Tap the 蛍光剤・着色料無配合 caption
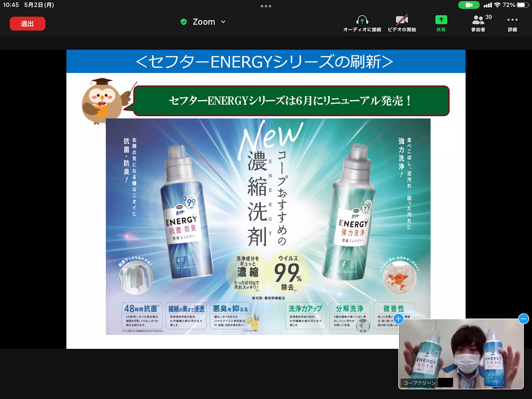This screenshot has width=532, height=399. (268, 298)
